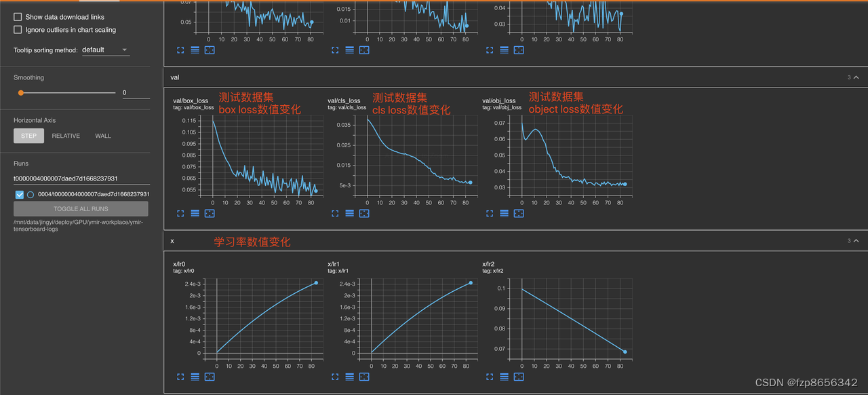Viewport: 868px width, 395px height.
Task: Expand x/lr2 chart to full width
Action: click(490, 376)
